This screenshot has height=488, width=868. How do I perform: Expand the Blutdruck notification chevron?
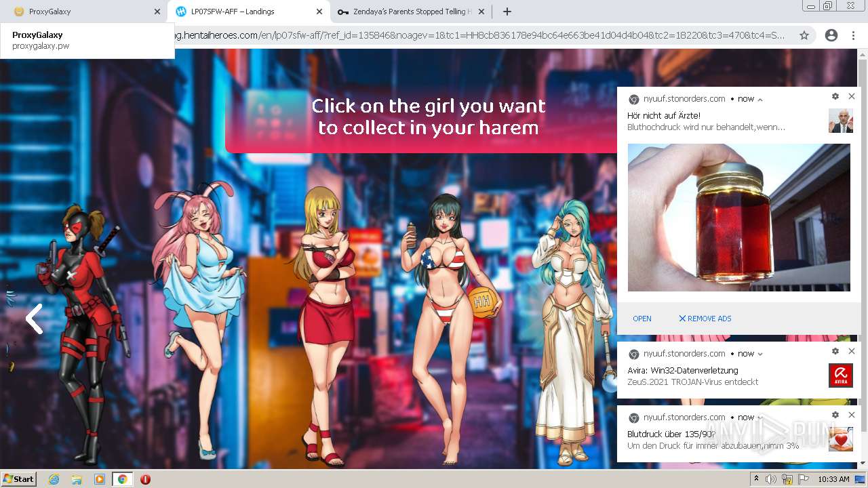click(760, 418)
